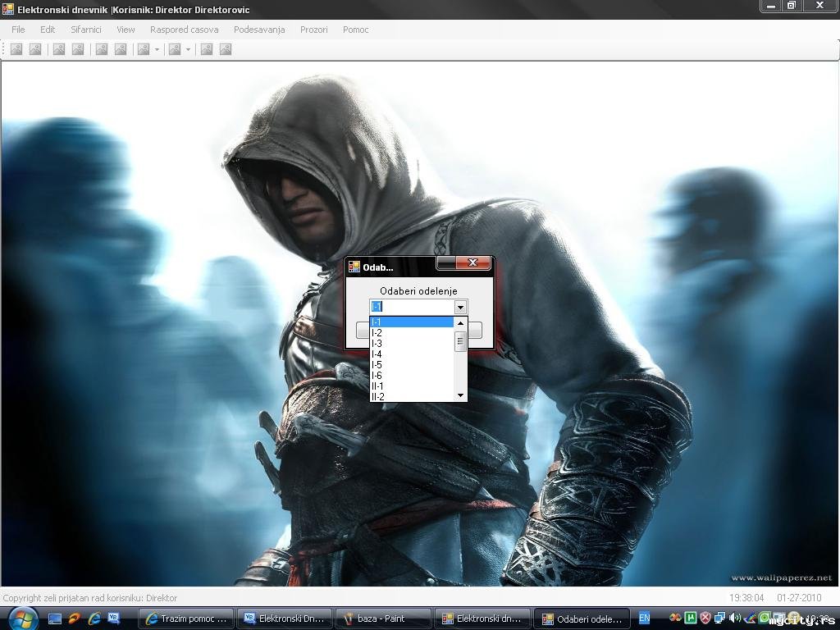Select I-5 in the dropdown list
This screenshot has height=630, width=840.
coord(412,365)
